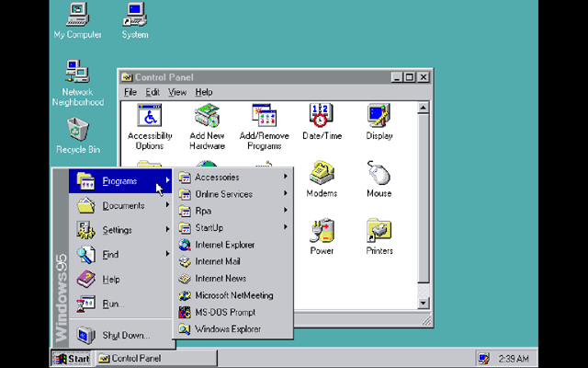The width and height of the screenshot is (588, 368).
Task: Open Help from the Start menu
Action: (x=120, y=280)
